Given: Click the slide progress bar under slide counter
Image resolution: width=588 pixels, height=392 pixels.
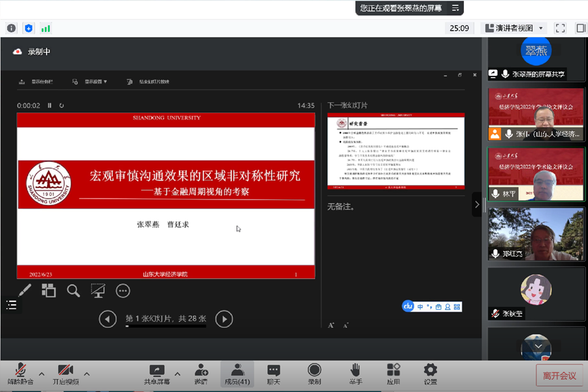Looking at the screenshot, I should 166,326.
